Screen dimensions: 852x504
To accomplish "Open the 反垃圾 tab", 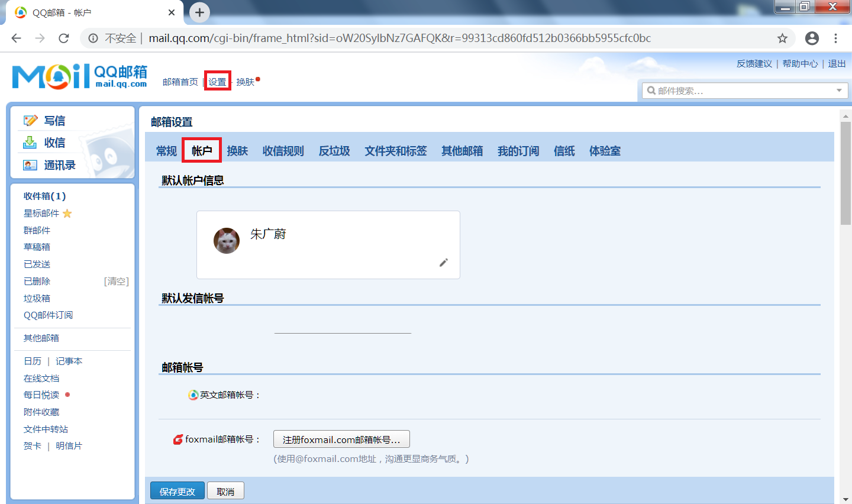I will tap(334, 151).
